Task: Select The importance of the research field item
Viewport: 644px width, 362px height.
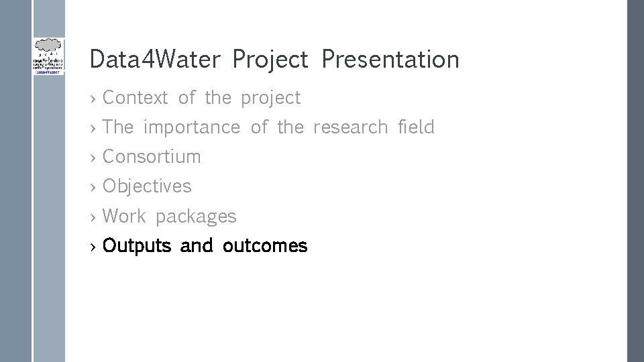Action: pyautogui.click(x=268, y=127)
